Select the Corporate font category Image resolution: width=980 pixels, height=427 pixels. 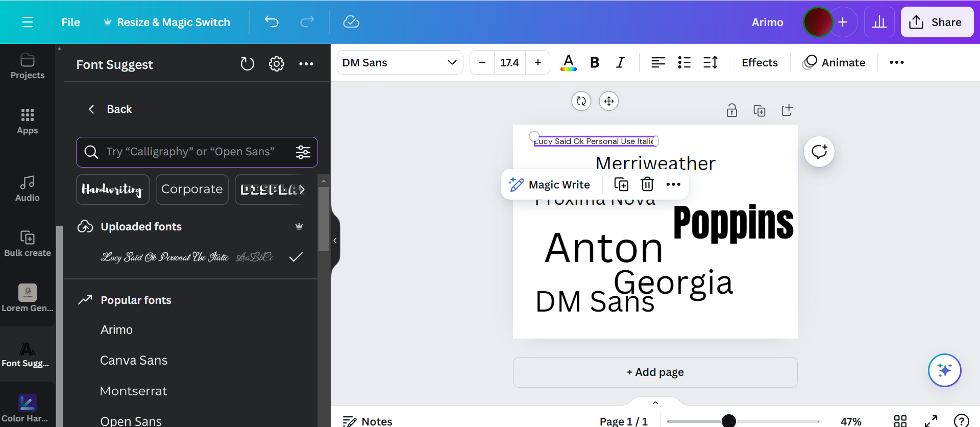tap(192, 189)
